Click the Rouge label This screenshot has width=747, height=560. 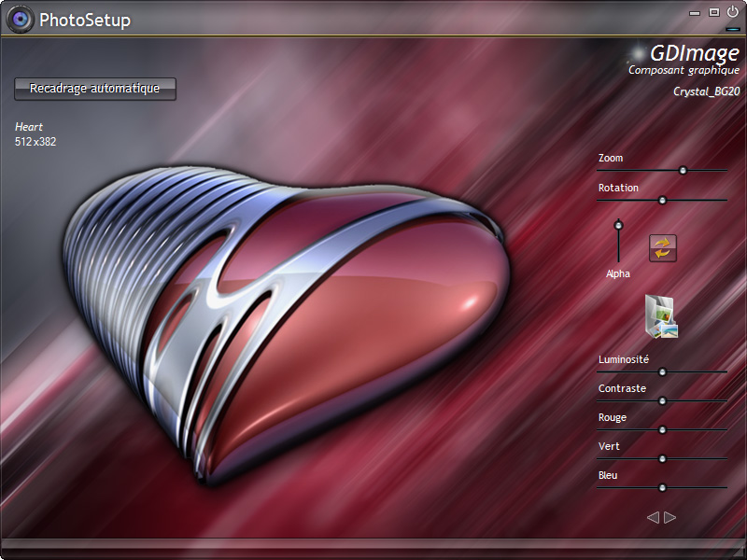tap(613, 417)
